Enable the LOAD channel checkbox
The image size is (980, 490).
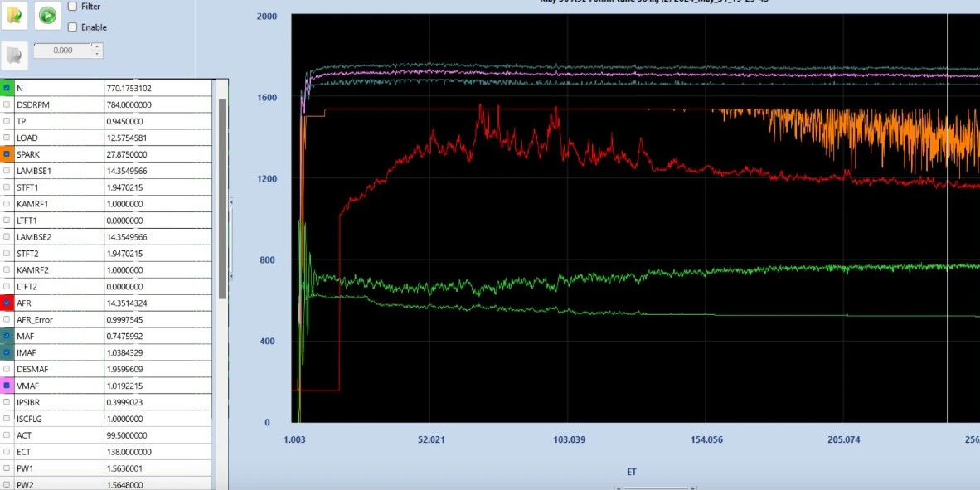pos(7,138)
